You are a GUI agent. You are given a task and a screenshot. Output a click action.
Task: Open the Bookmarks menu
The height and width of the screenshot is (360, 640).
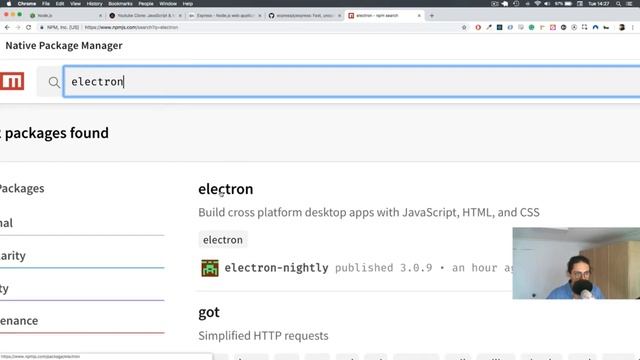(120, 4)
